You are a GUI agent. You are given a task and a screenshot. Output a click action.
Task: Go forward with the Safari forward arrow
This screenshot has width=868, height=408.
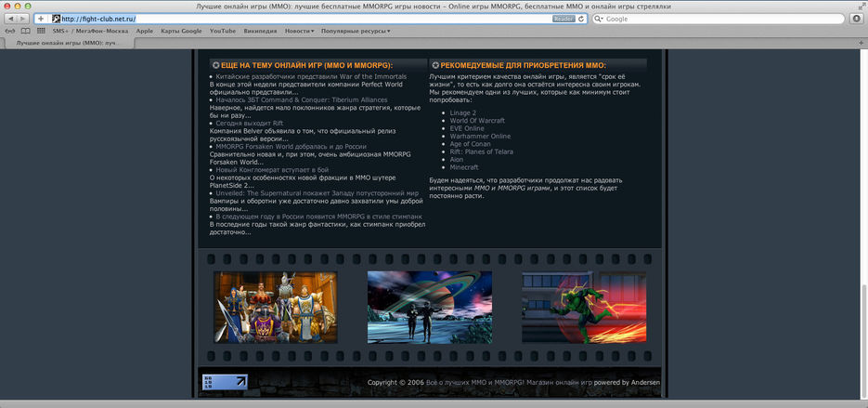[x=24, y=19]
